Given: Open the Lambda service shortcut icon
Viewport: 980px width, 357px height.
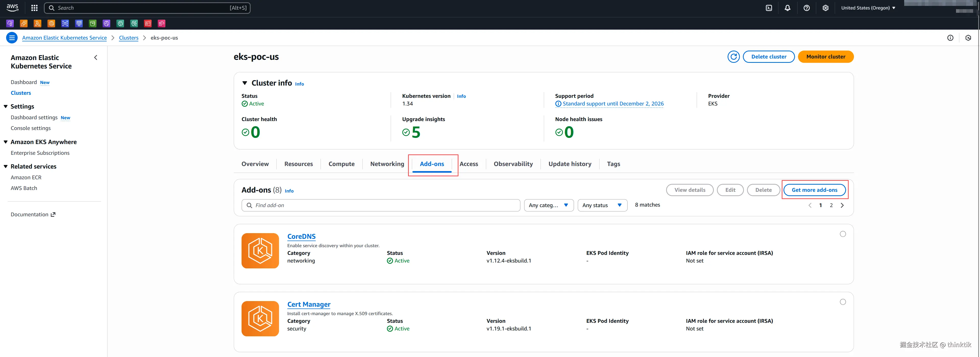Looking at the screenshot, I should (38, 23).
